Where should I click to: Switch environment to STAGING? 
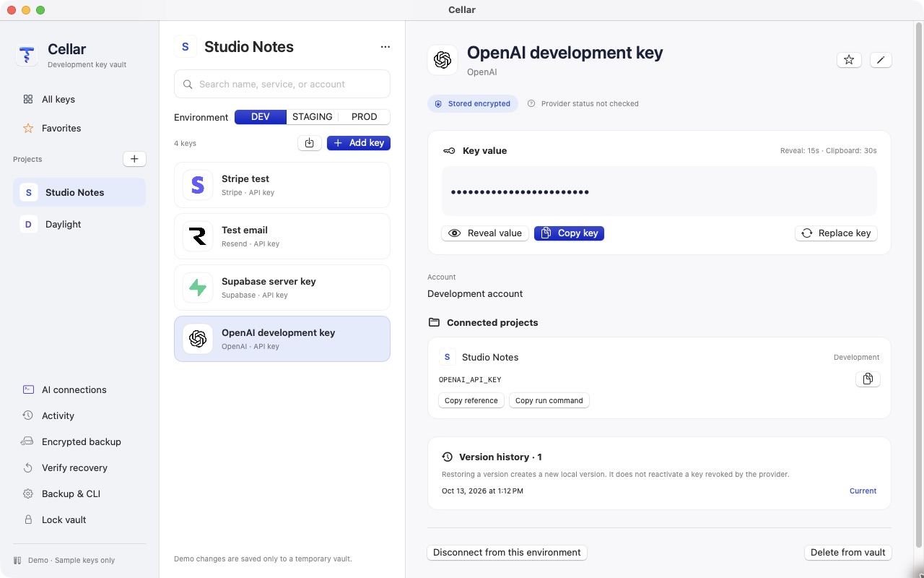tap(312, 117)
